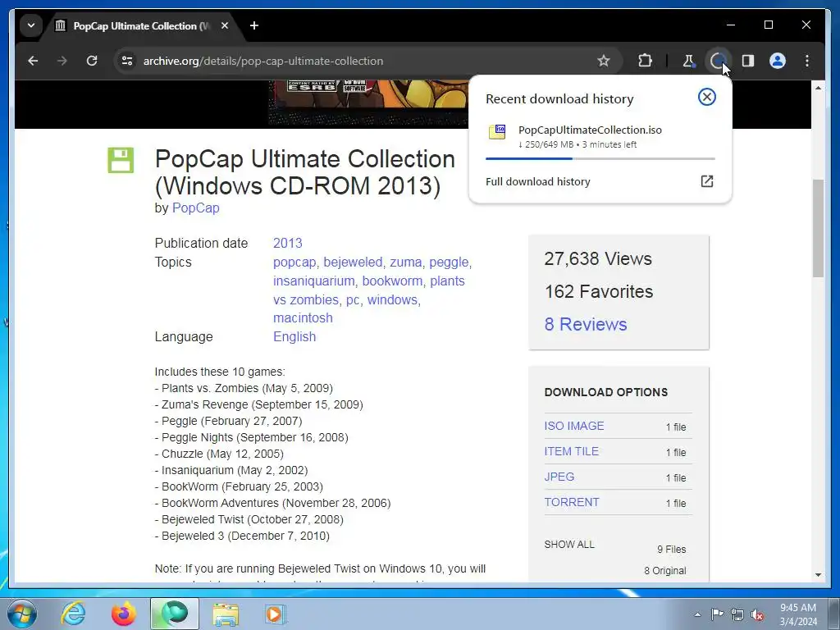This screenshot has height=630, width=840.
Task: Launch Internet Explorer from taskbar
Action: [73, 614]
